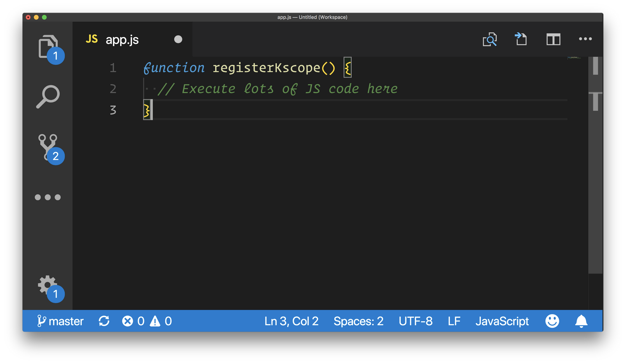Expand the activity bar three-dots overflow
The width and height of the screenshot is (626, 364).
48,197
